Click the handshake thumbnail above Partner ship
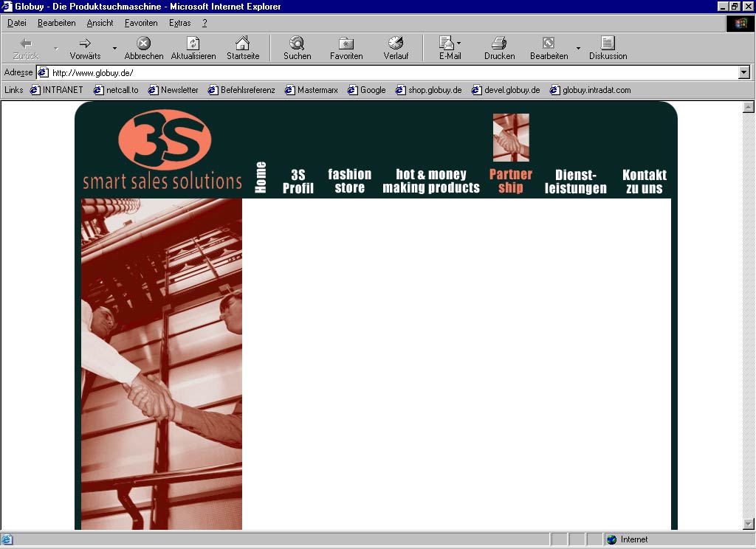Screen dimensions: 756x549 (x=511, y=137)
